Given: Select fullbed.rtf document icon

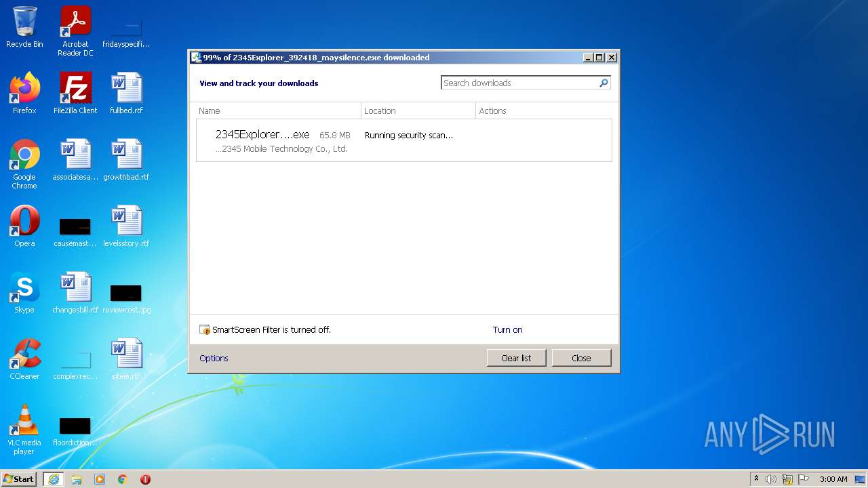Looking at the screenshot, I should click(x=126, y=94).
